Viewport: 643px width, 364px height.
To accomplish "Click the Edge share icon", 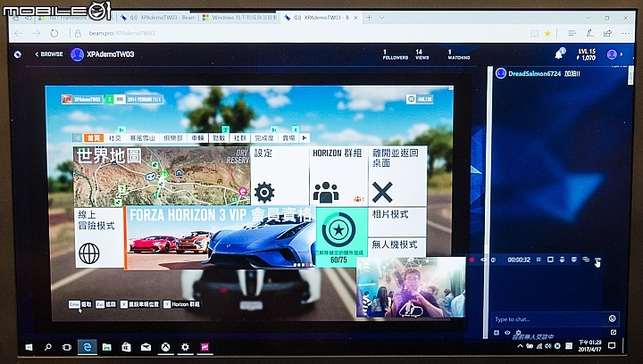I will 608,33.
